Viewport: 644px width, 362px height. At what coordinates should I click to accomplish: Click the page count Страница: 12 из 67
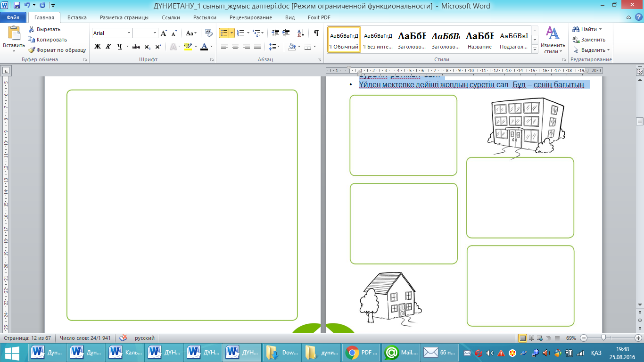click(28, 338)
